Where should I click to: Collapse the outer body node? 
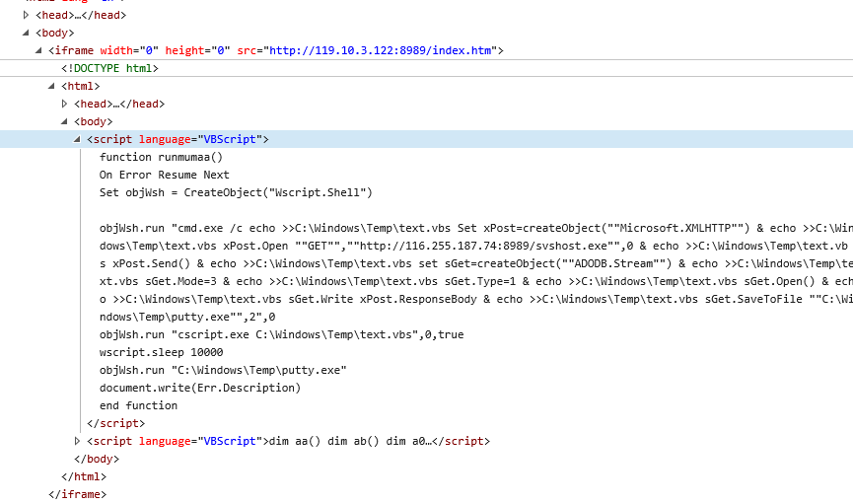tap(26, 33)
